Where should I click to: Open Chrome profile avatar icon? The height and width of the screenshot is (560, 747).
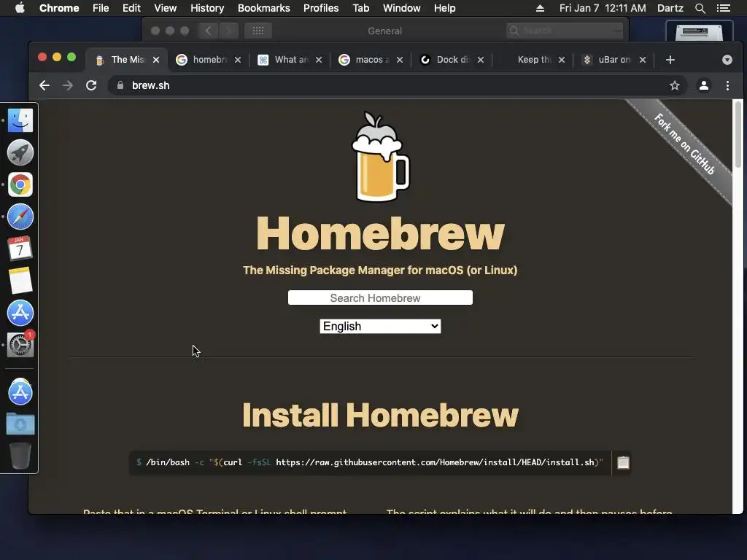pos(704,85)
